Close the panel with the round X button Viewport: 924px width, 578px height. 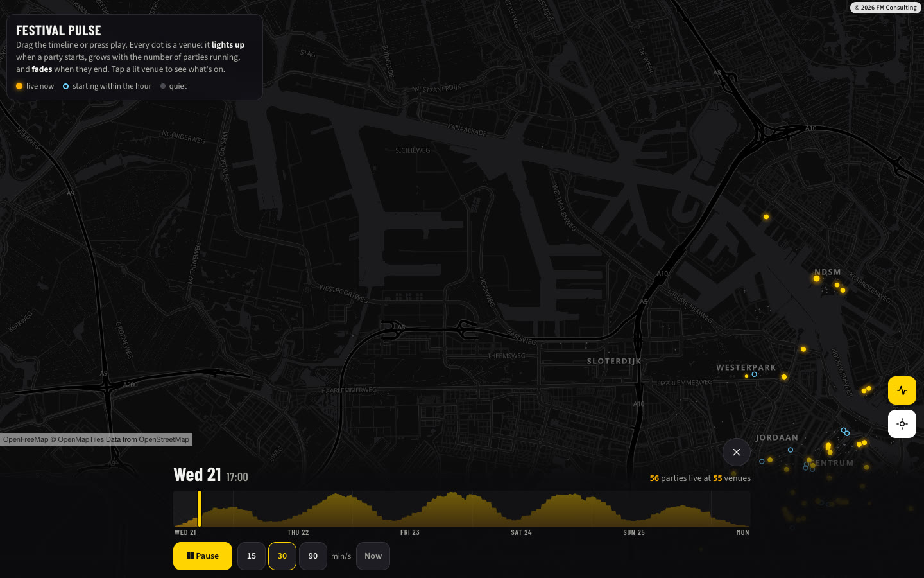point(737,452)
